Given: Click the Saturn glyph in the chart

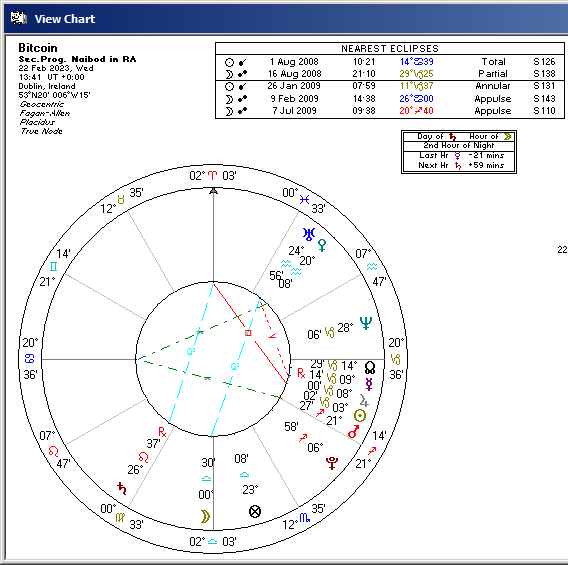Looking at the screenshot, I should [x=122, y=489].
